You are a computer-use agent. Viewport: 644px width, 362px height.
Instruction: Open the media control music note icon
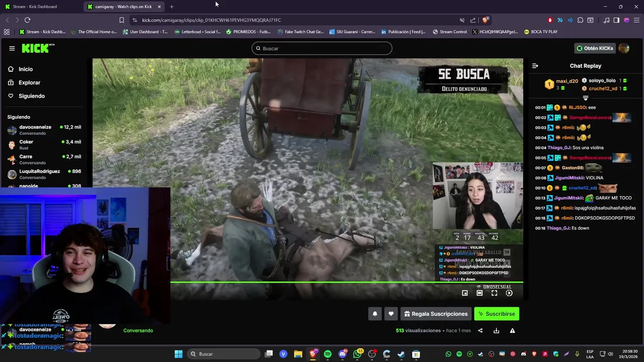point(606,20)
